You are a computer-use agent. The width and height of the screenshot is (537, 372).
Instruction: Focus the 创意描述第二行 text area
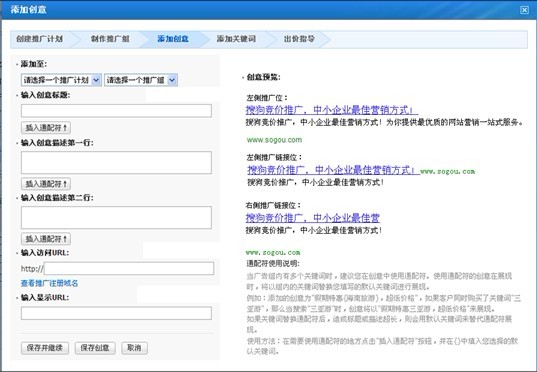pos(116,218)
